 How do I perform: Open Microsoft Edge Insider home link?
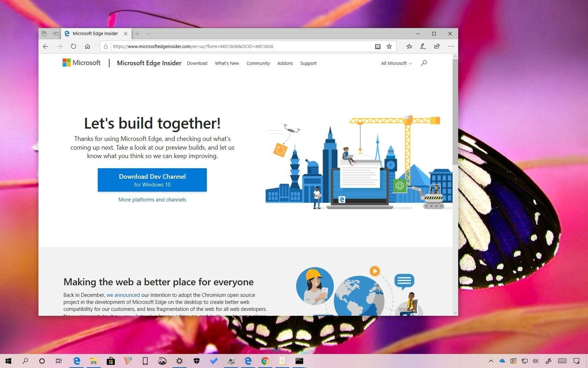[149, 63]
